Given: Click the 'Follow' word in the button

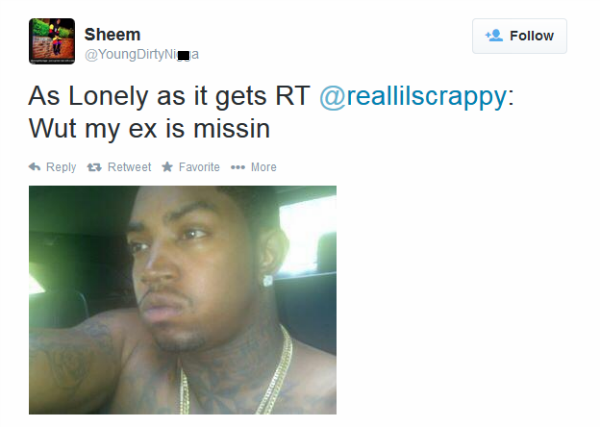Looking at the screenshot, I should point(532,36).
